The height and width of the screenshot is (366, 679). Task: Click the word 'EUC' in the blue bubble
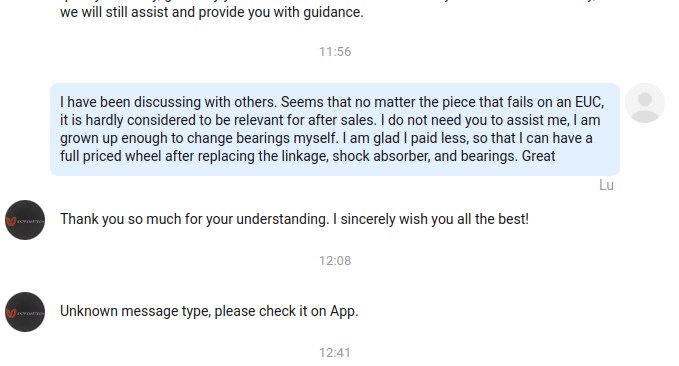click(588, 102)
